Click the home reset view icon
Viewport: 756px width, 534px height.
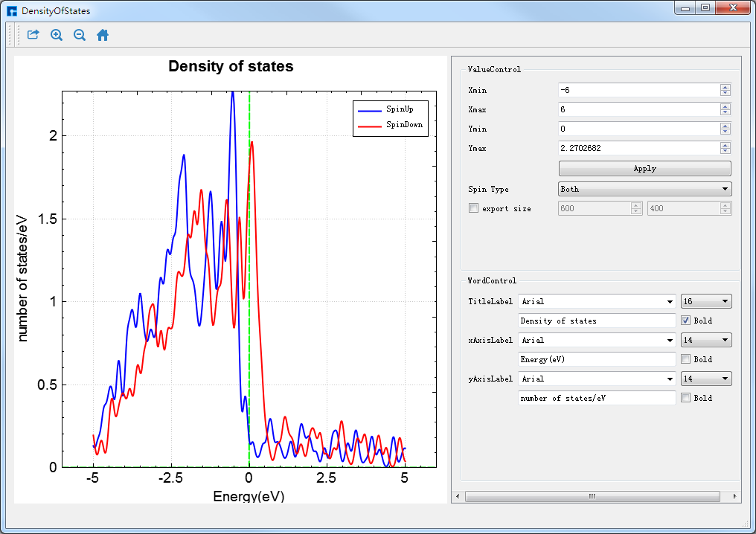point(103,35)
